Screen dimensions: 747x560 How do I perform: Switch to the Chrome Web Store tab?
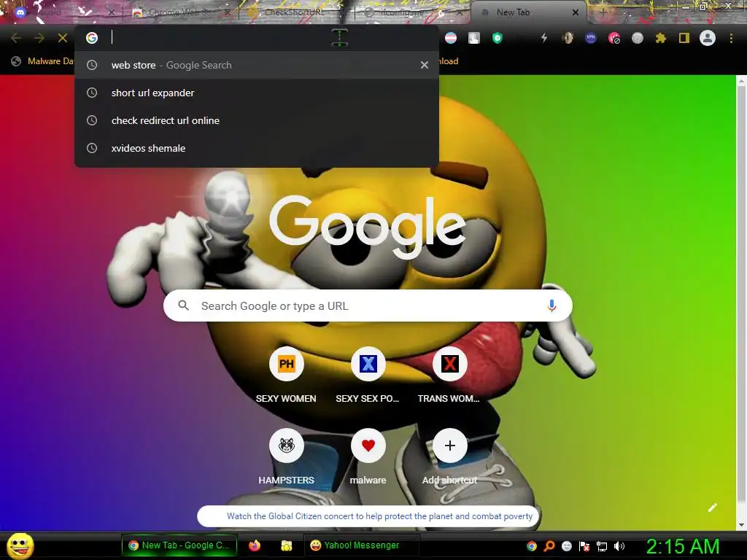pyautogui.click(x=181, y=12)
